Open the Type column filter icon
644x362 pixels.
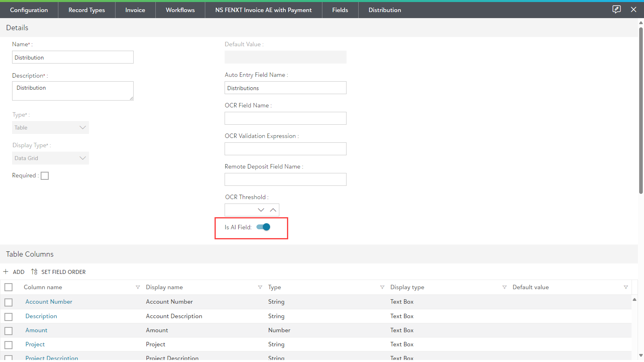[382, 287]
